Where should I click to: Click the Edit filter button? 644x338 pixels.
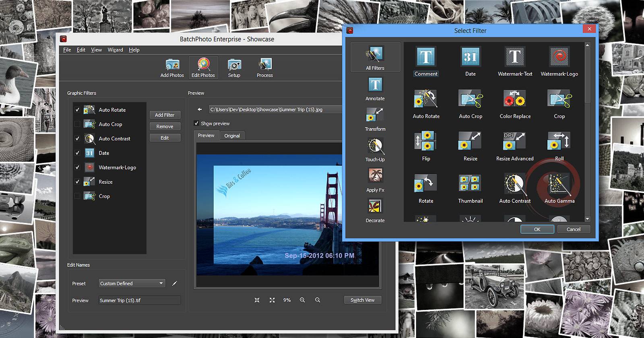click(x=165, y=138)
